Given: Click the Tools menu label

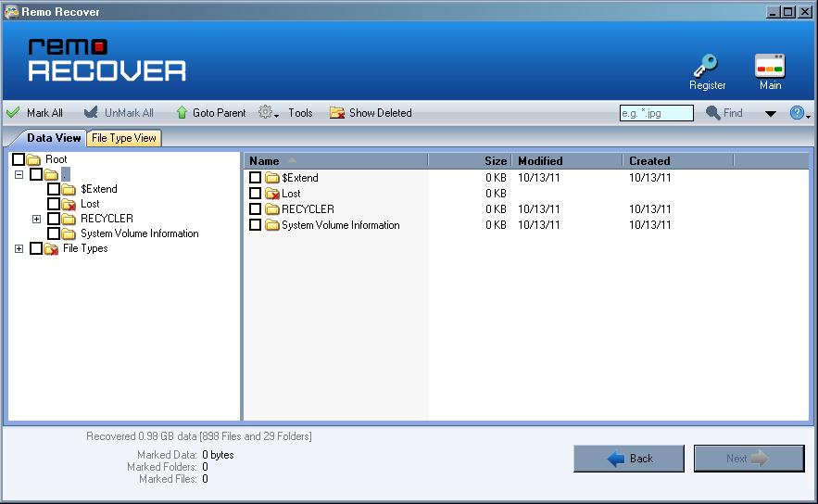Looking at the screenshot, I should tap(300, 113).
